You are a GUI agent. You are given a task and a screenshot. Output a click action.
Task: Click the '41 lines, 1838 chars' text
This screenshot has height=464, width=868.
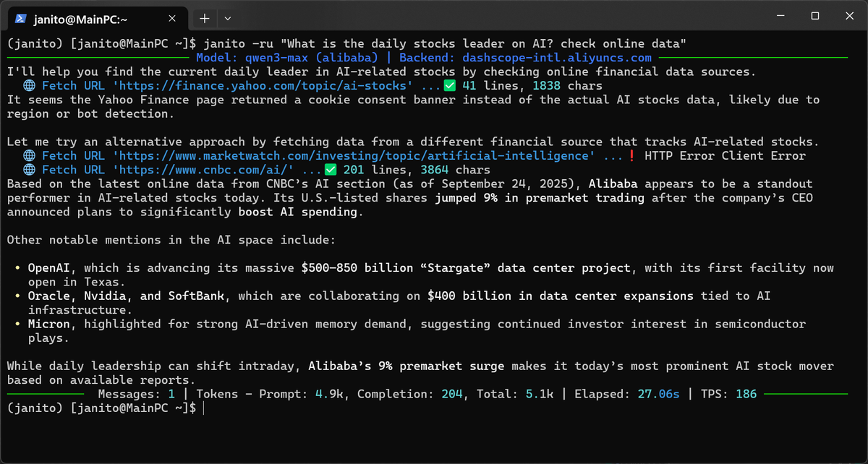point(532,86)
